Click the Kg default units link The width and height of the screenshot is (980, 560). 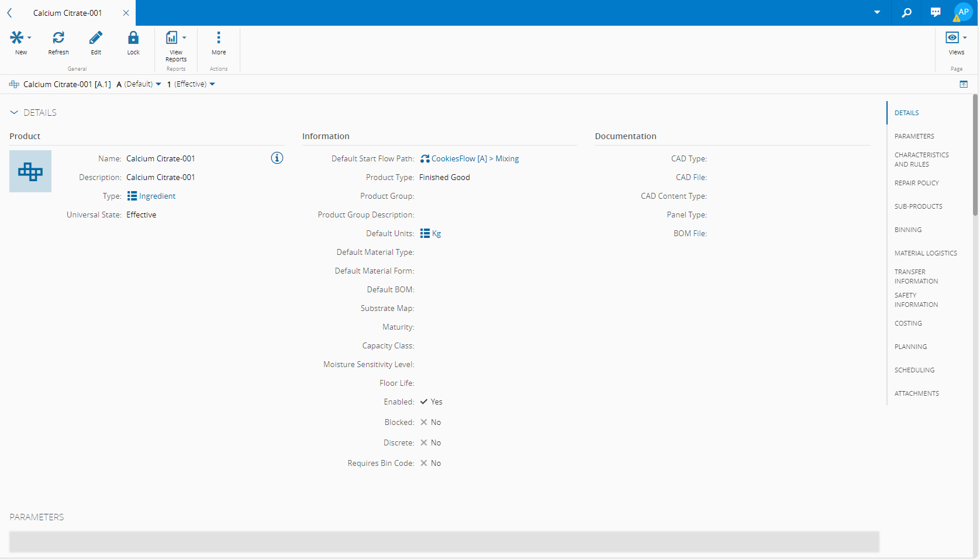click(436, 233)
